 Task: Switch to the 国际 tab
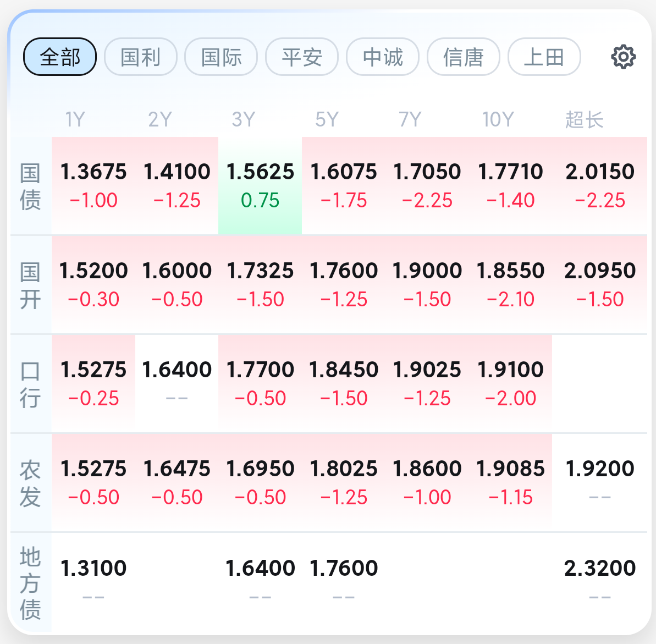tap(221, 57)
